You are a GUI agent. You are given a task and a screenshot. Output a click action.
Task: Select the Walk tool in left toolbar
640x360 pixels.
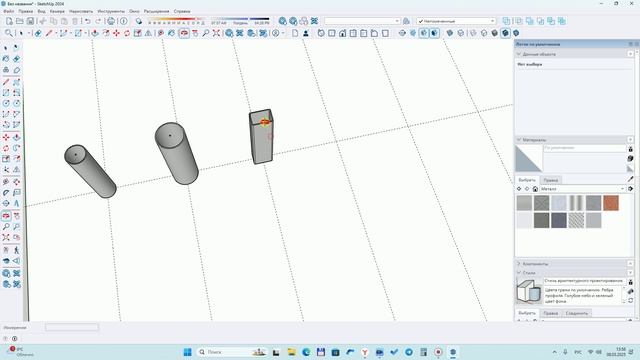click(16, 250)
